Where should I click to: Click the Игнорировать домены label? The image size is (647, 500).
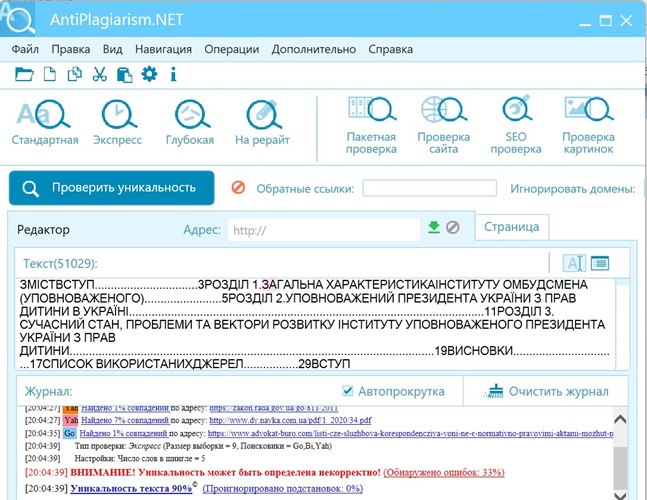pos(573,189)
